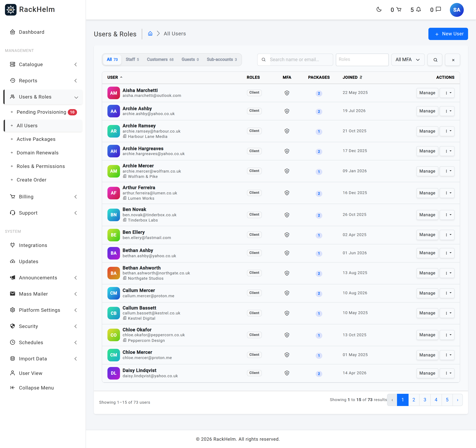
Task: Click Chloe Okafor's CO avatar
Action: click(114, 335)
